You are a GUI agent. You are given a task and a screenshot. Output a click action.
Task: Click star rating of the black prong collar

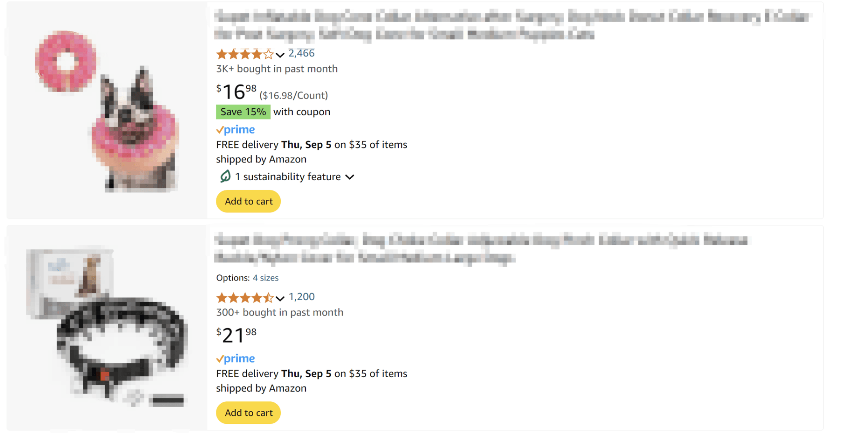[245, 298]
